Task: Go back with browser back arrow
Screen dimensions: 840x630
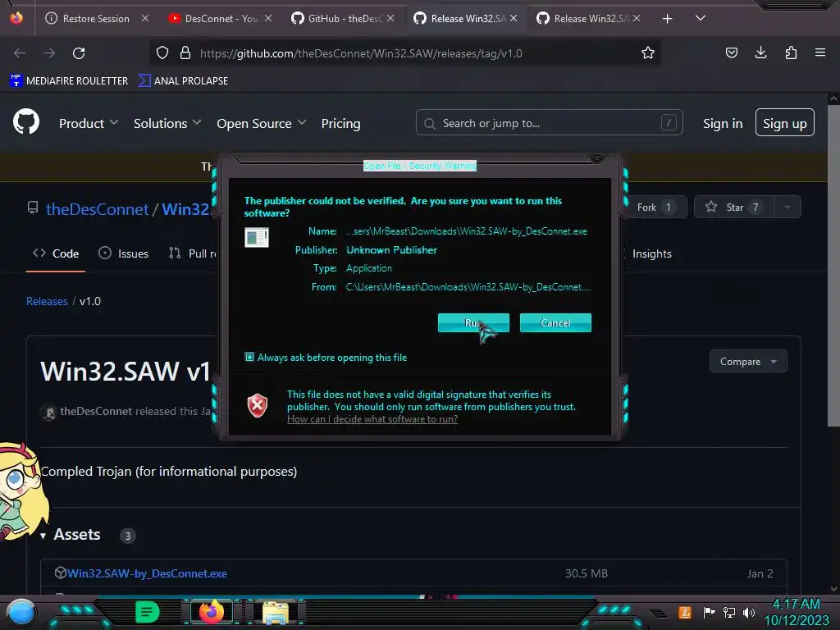Action: (x=20, y=53)
